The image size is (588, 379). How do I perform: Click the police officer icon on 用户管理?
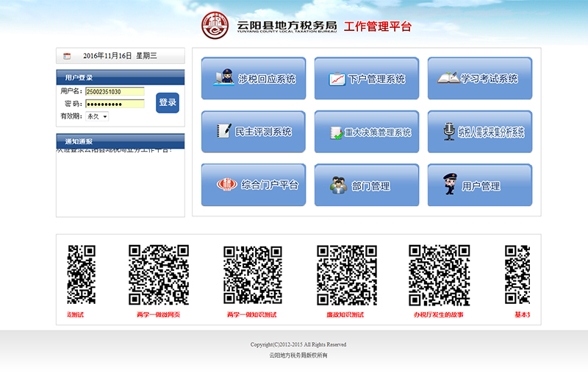(x=450, y=184)
